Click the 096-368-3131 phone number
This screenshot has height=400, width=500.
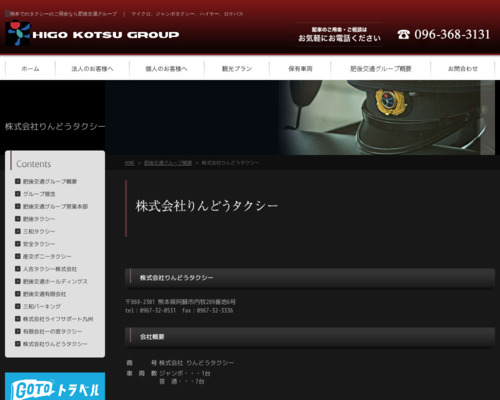[452, 34]
